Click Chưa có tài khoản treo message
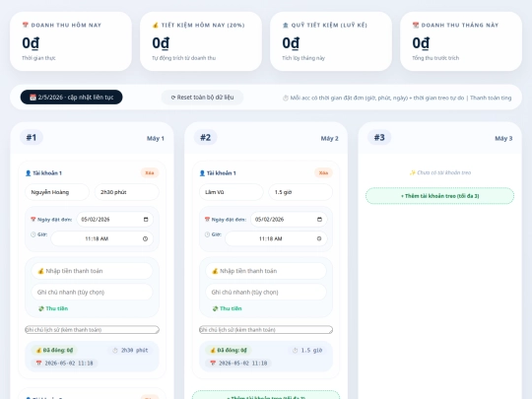 [440, 172]
